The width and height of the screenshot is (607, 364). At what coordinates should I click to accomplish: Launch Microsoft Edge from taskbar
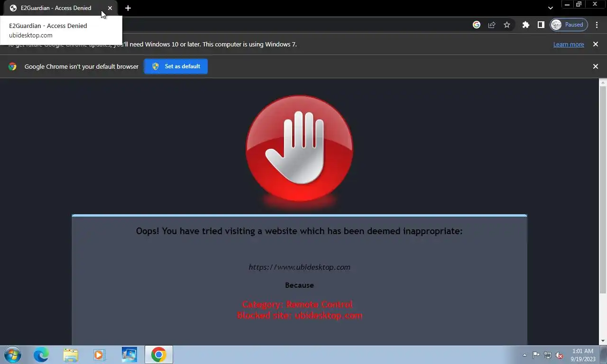coord(41,355)
